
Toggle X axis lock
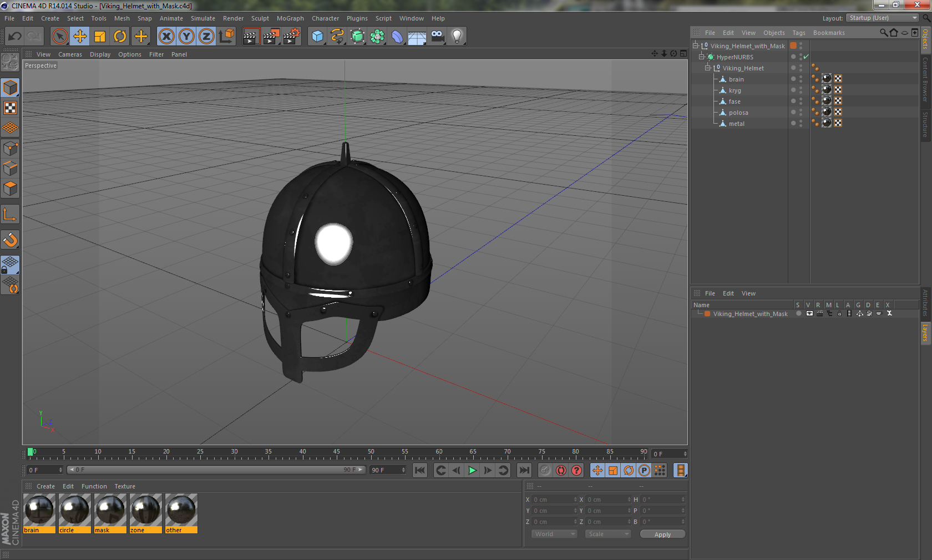(x=166, y=37)
